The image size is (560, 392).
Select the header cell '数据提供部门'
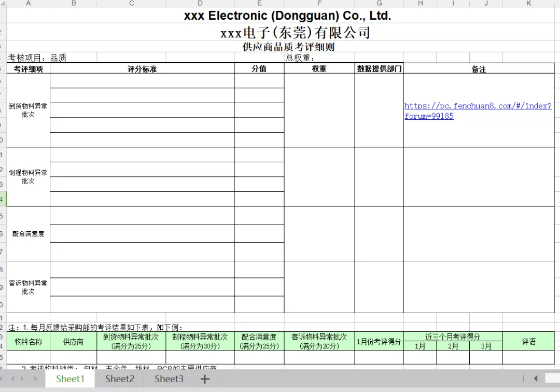pyautogui.click(x=379, y=69)
